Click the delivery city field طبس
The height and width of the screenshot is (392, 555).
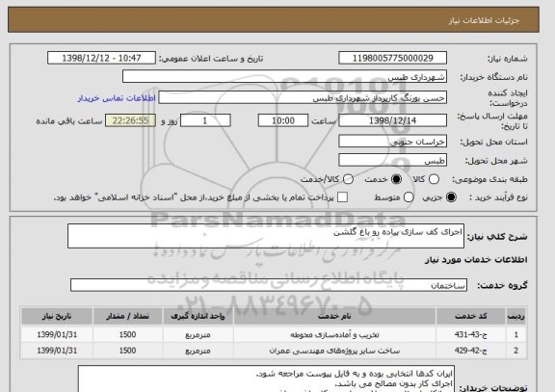(x=392, y=160)
